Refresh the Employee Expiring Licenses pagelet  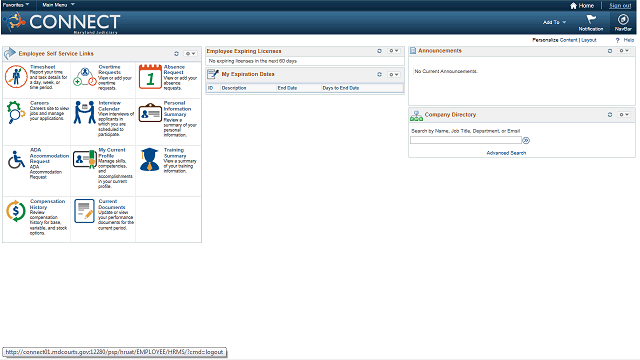pos(379,51)
